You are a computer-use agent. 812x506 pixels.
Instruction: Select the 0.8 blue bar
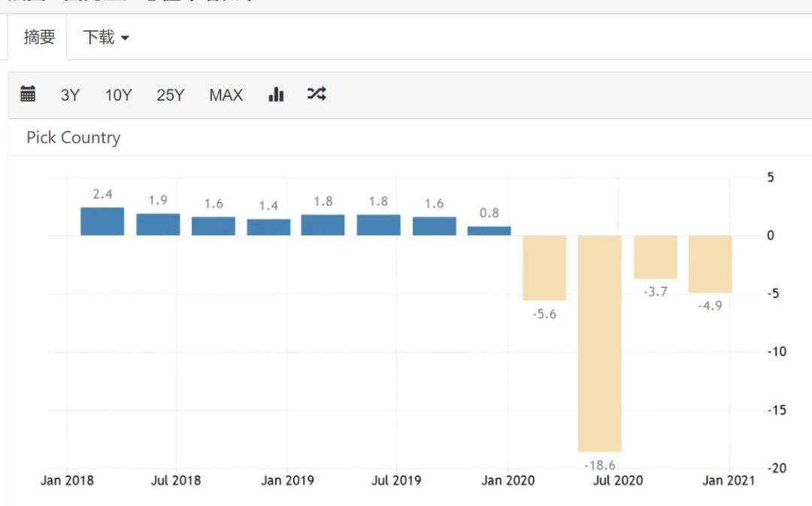pos(489,231)
